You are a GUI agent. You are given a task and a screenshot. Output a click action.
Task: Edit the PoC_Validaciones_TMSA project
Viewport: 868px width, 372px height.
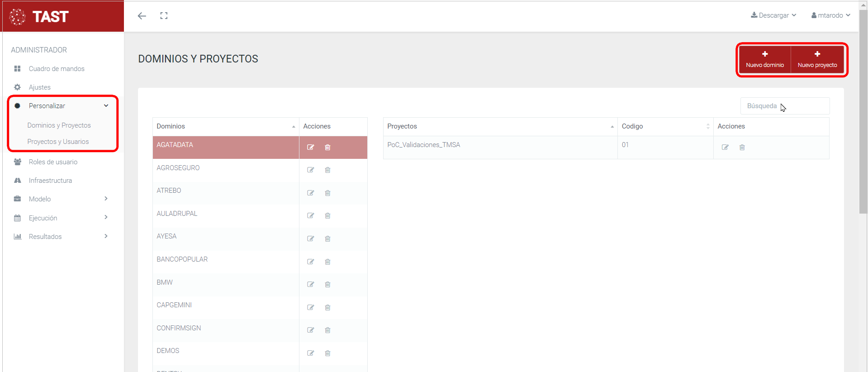[x=725, y=147]
